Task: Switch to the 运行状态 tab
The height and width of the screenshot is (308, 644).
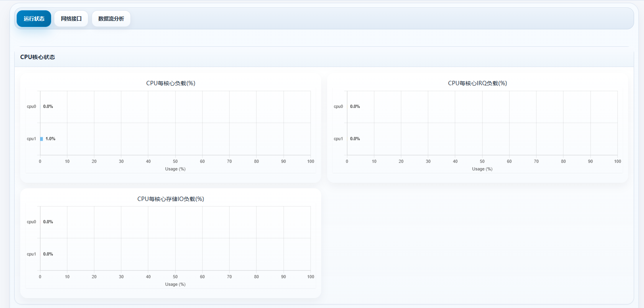Action: click(34, 19)
